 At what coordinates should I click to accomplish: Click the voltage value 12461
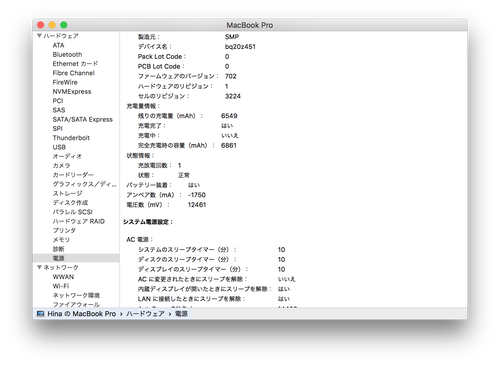197,205
